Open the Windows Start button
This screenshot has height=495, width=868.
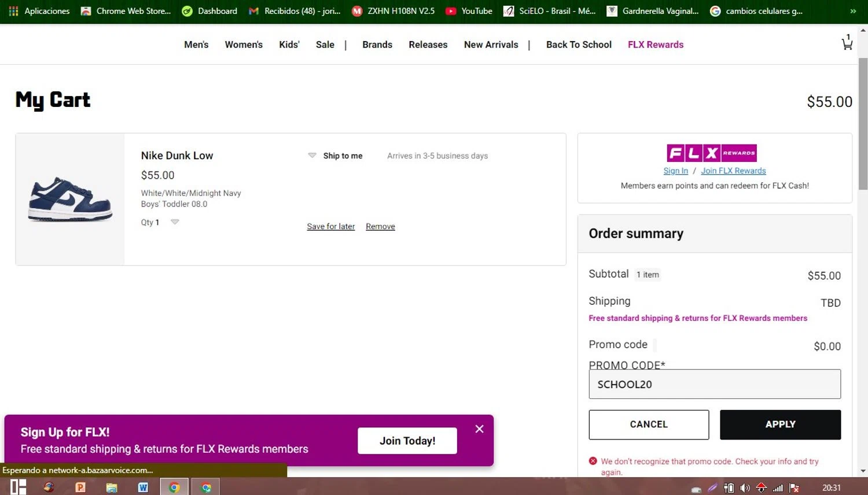(18, 487)
